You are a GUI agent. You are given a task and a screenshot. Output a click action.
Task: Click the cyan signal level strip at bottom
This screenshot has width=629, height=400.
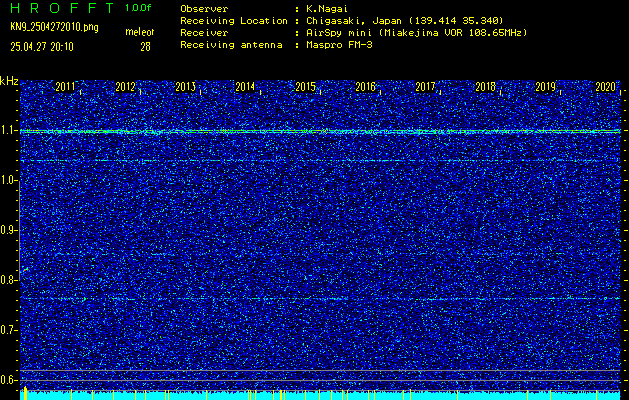[x=320, y=396]
